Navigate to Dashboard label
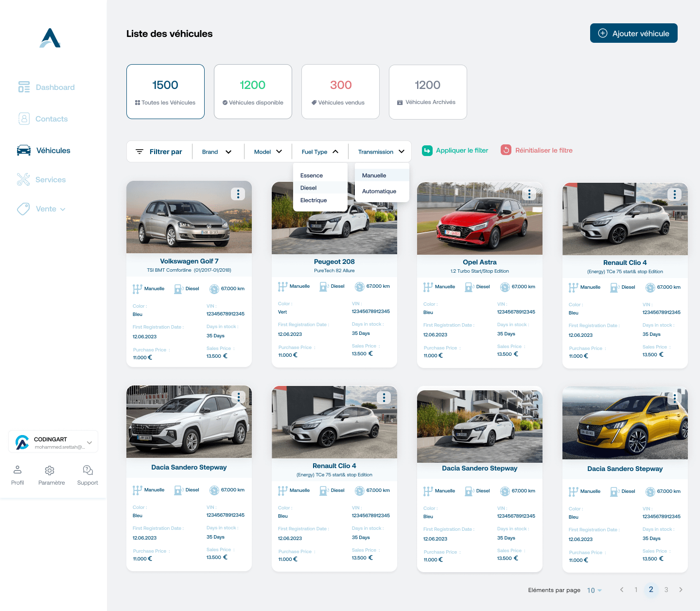 [x=55, y=87]
